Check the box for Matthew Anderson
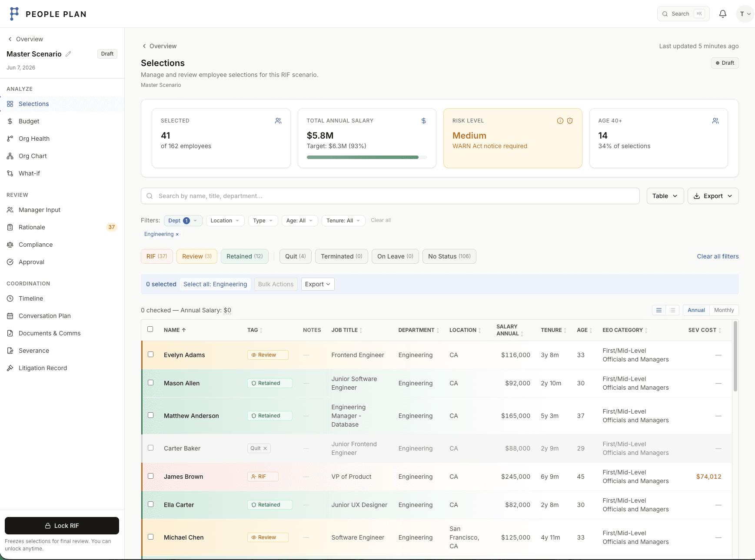Viewport: 755px width, 560px height. pyautogui.click(x=151, y=415)
